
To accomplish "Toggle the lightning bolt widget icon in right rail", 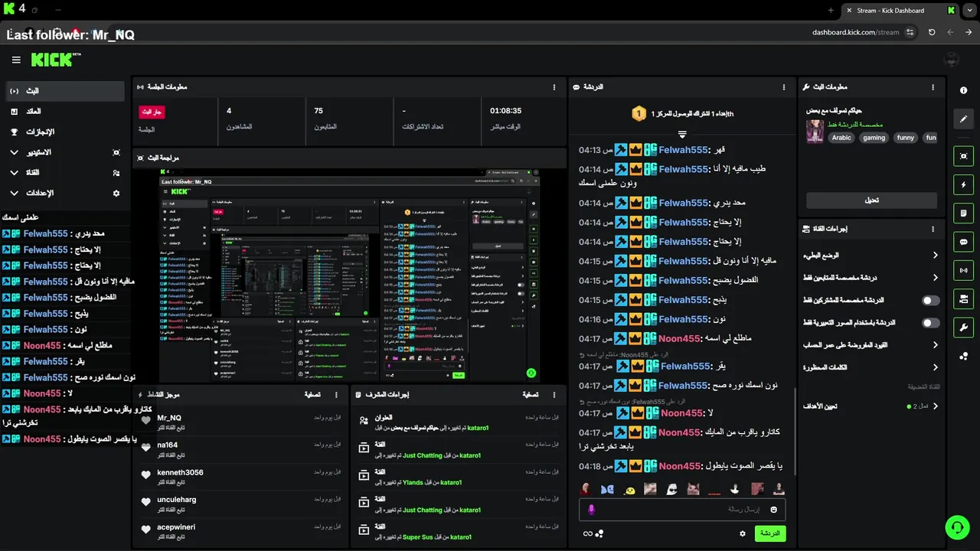I will [963, 184].
